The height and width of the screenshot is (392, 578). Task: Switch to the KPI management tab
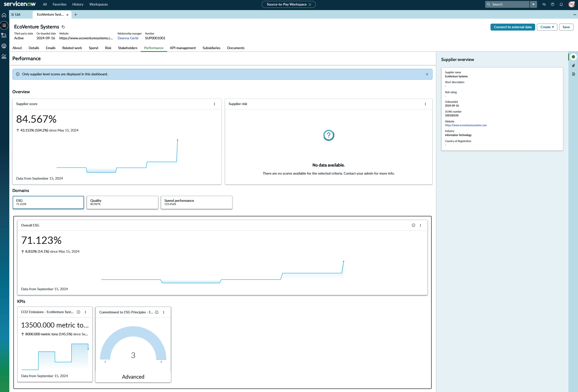pyautogui.click(x=183, y=48)
